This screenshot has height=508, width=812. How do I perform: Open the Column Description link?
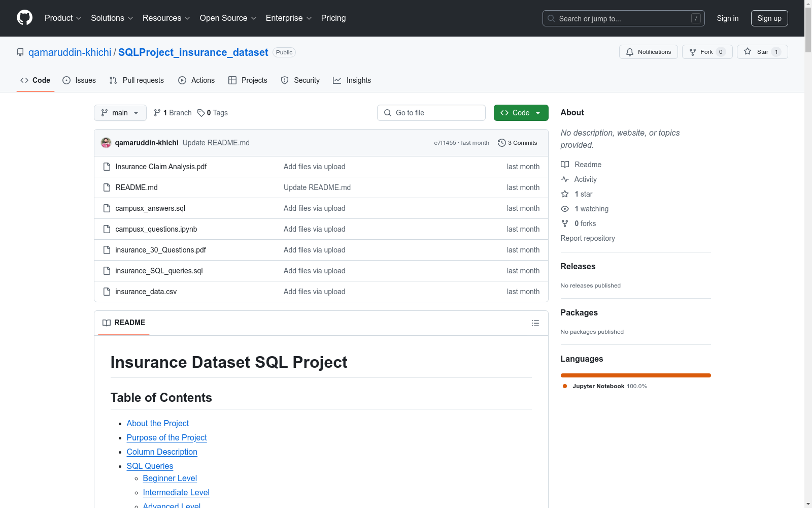coord(162,452)
